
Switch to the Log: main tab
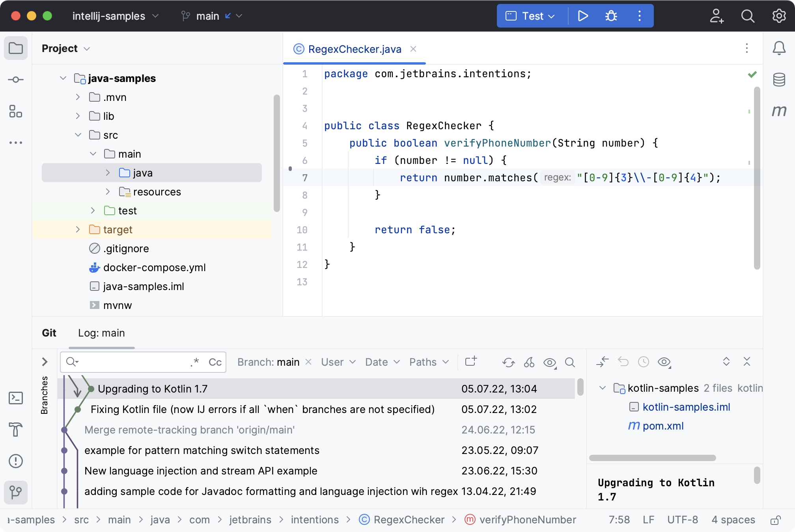click(x=101, y=333)
